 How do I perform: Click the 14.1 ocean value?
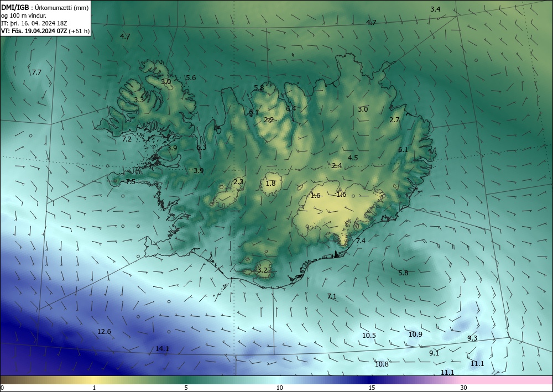point(162,349)
